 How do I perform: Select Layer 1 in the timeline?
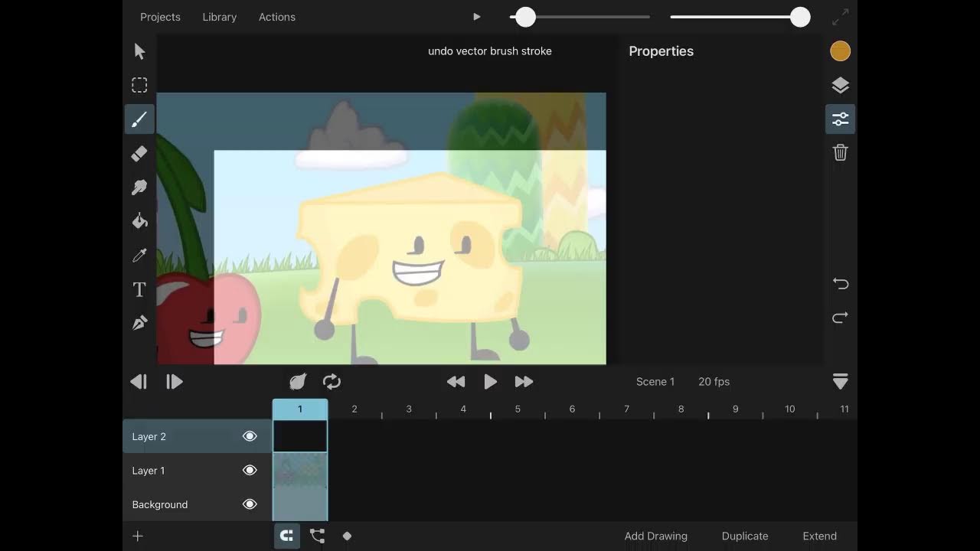click(x=198, y=471)
